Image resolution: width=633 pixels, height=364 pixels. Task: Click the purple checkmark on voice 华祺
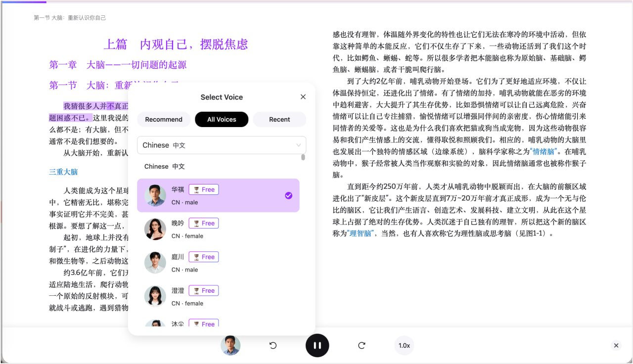[x=288, y=195]
